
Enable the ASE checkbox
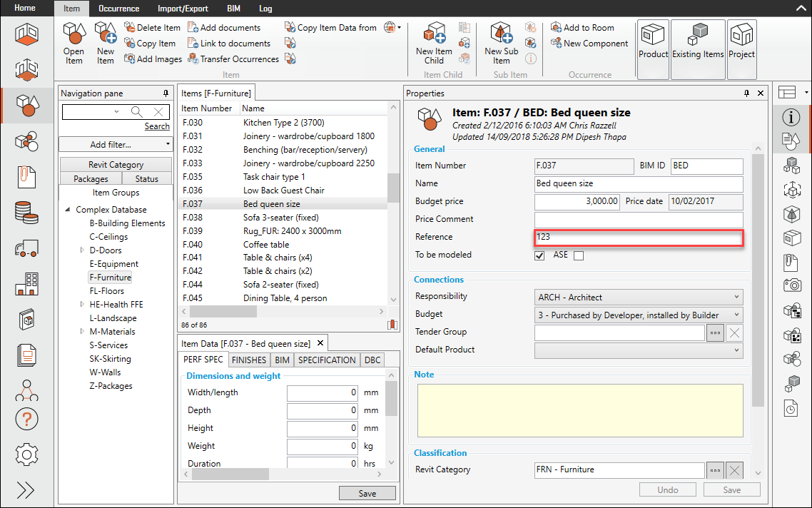coord(579,255)
